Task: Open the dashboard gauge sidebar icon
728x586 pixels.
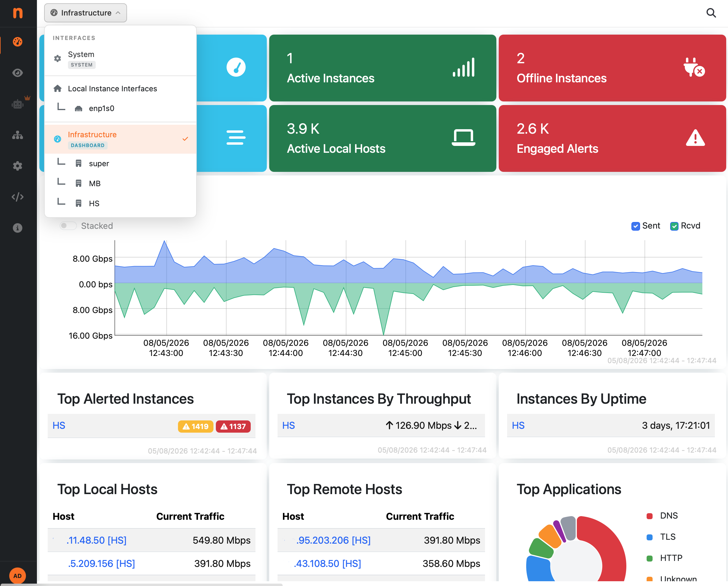Action: tap(18, 41)
